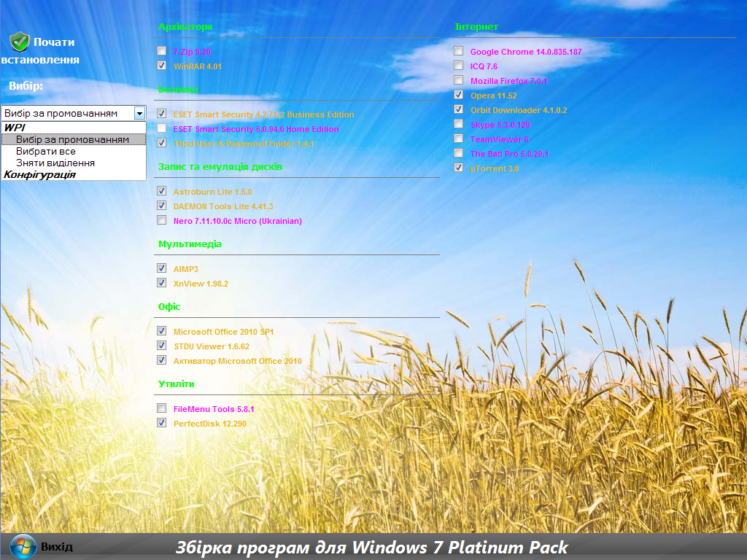Open the Вибір selection combo box arrow
The height and width of the screenshot is (560, 747).
coord(139,113)
